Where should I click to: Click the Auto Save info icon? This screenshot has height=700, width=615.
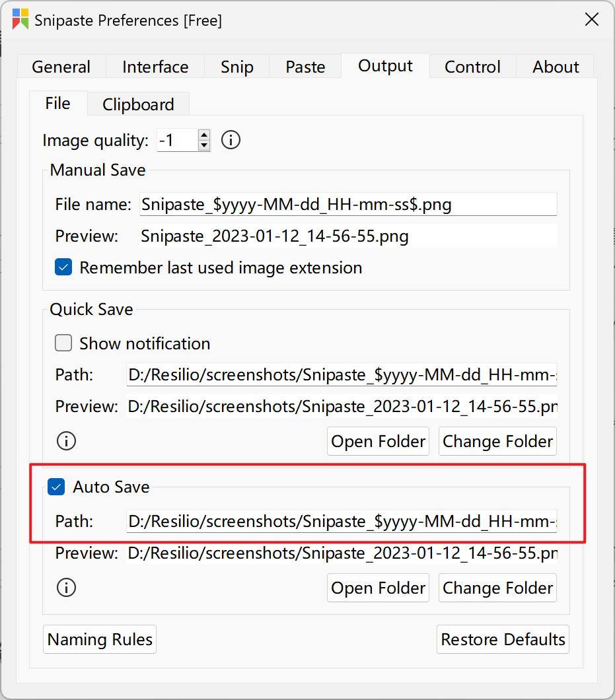click(66, 588)
